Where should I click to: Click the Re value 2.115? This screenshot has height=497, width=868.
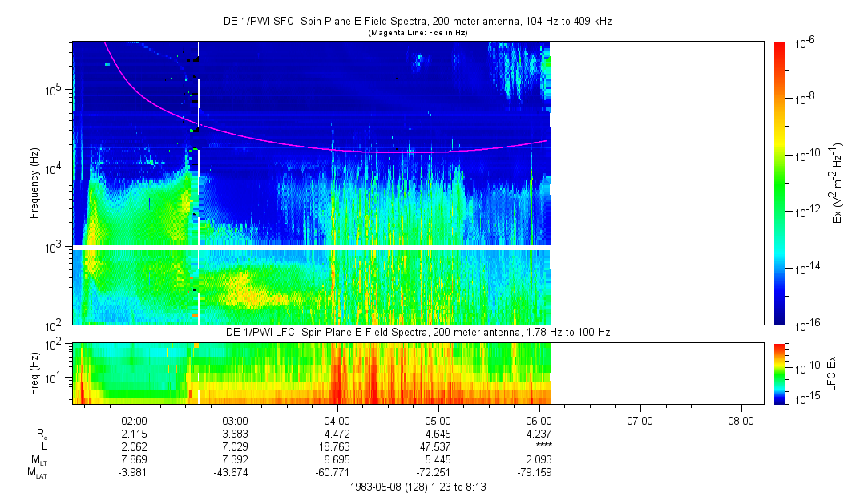[134, 434]
